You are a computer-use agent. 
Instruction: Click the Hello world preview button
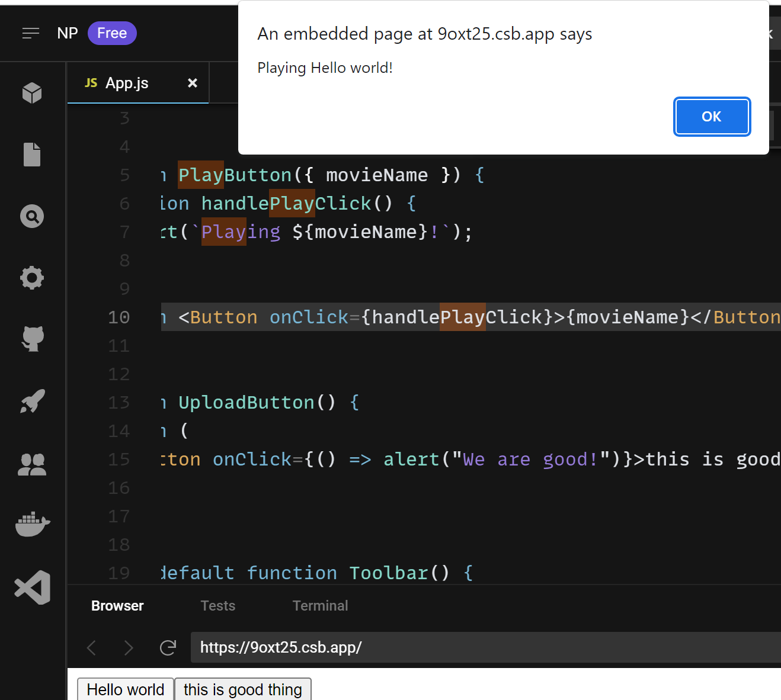point(126,689)
